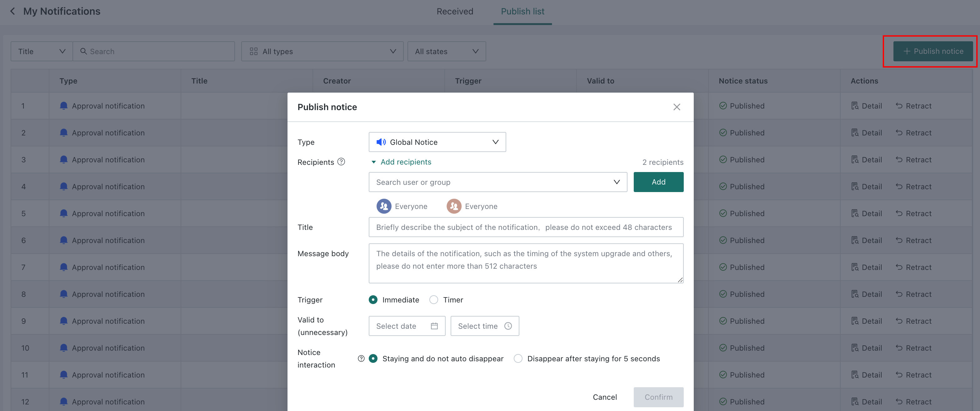Click the Published check icon in row 2

(x=723, y=133)
